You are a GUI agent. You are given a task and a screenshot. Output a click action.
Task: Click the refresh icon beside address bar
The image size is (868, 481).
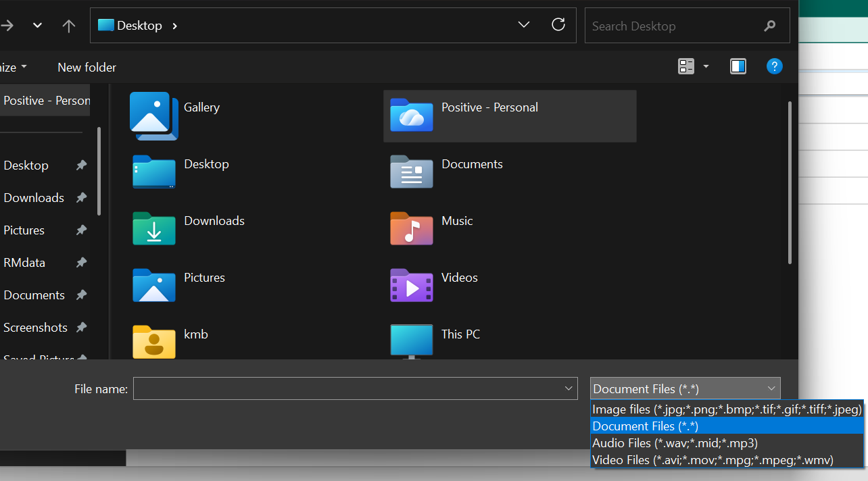(558, 25)
